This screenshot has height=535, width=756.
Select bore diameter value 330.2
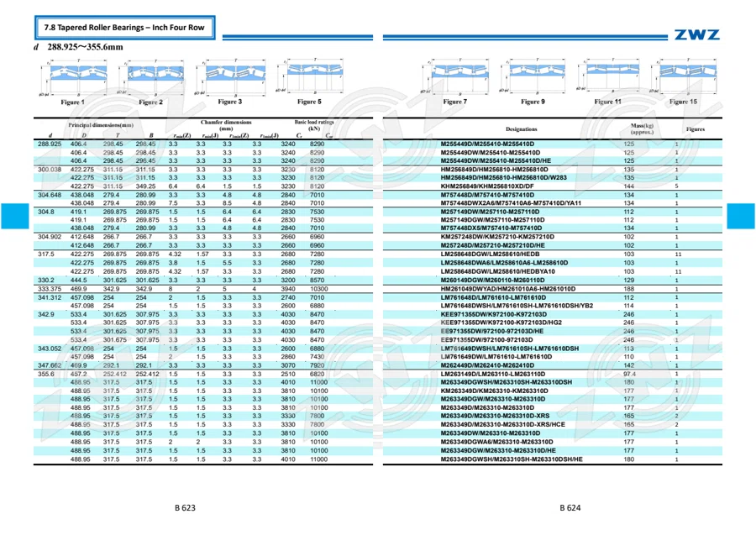tap(46, 280)
